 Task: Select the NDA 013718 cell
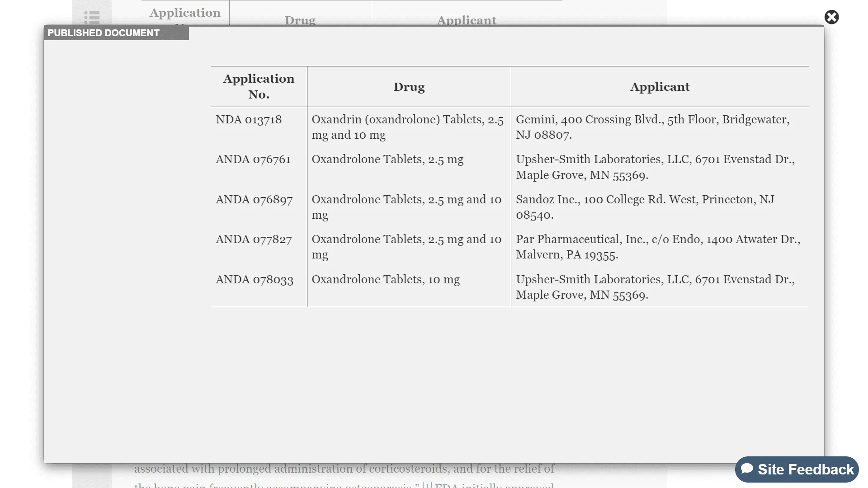[259, 127]
